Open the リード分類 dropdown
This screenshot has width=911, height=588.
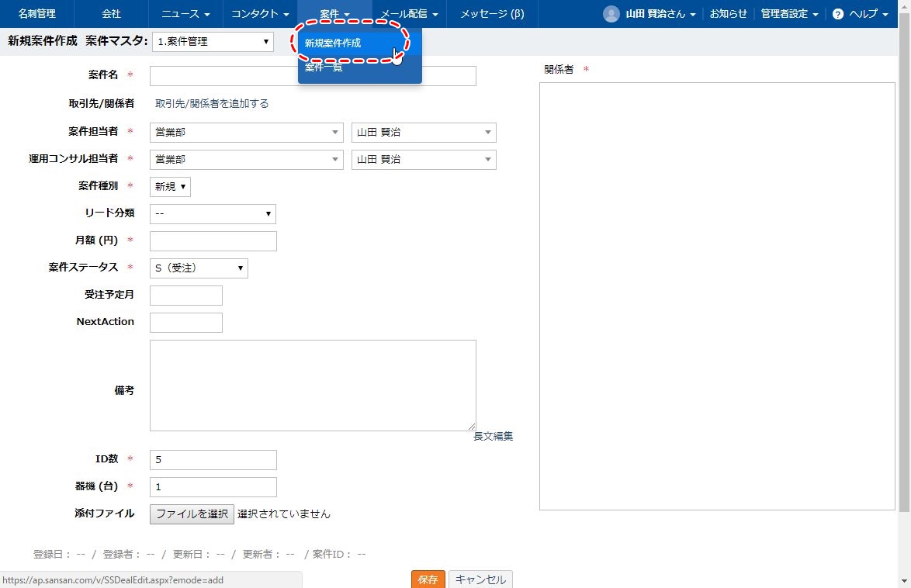coord(213,214)
